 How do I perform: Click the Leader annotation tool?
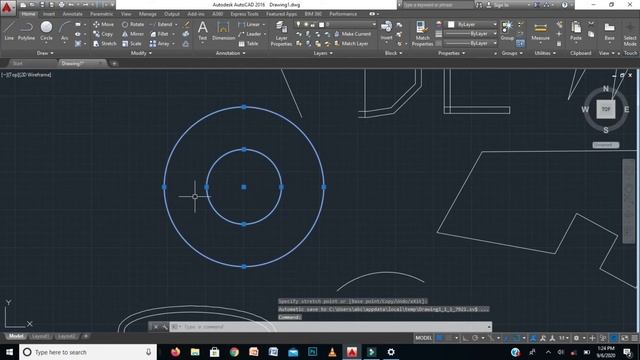click(x=249, y=34)
